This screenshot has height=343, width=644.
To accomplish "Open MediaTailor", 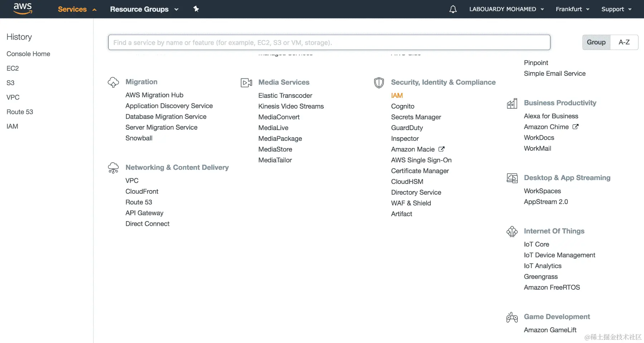I will point(275,160).
